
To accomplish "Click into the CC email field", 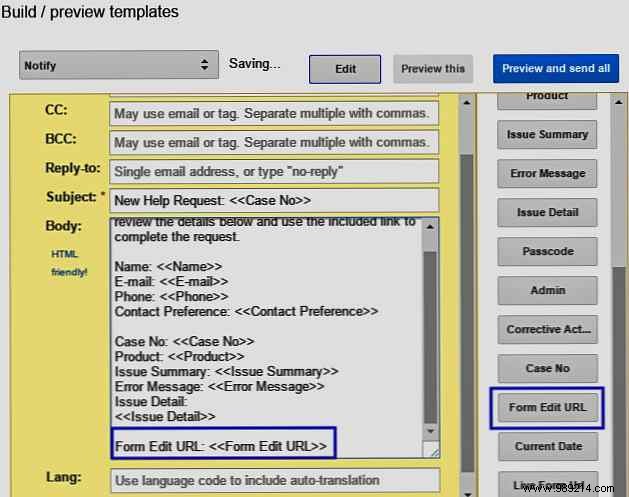I will [x=273, y=113].
